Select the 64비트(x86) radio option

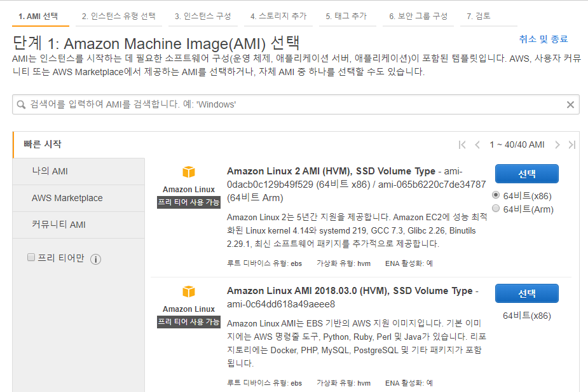point(496,195)
